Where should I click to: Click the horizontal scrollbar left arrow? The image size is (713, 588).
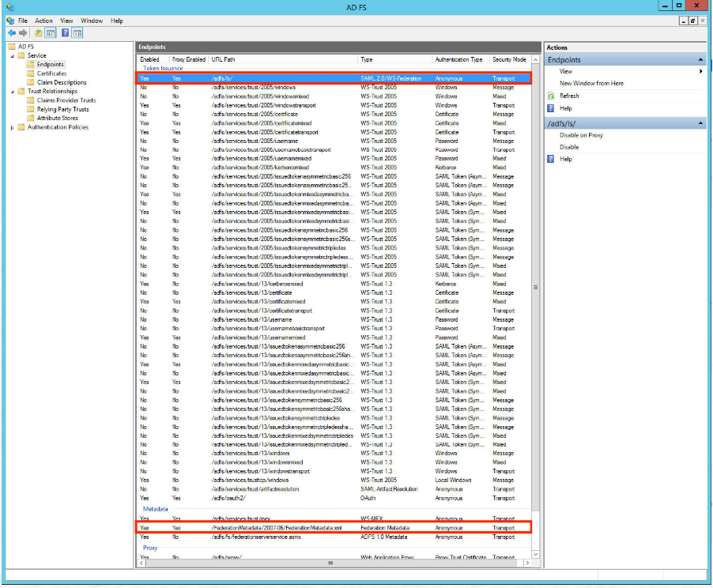141,563
